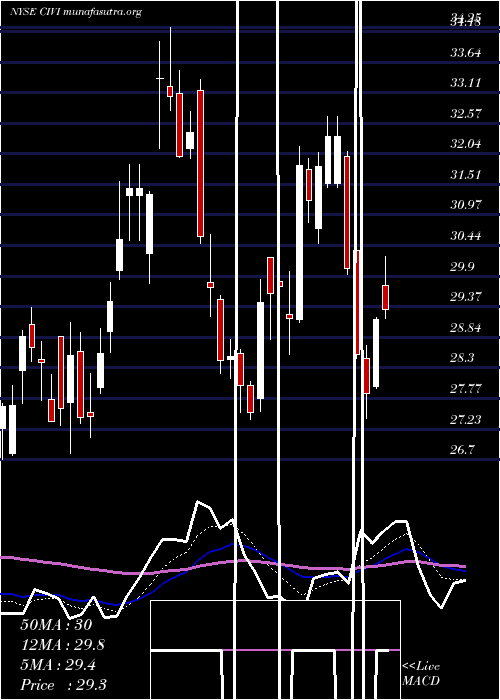Select the 32.57 price axis label

[x=466, y=113]
